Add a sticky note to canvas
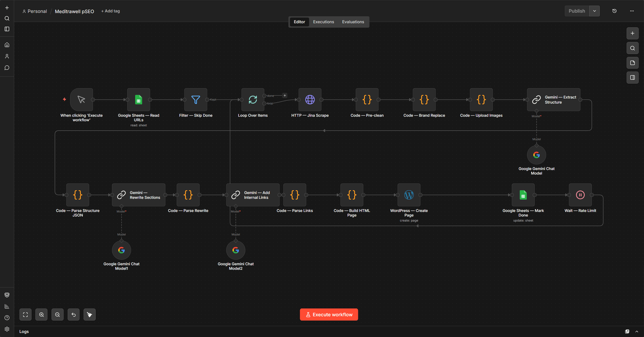The height and width of the screenshot is (337, 644). pos(632,63)
